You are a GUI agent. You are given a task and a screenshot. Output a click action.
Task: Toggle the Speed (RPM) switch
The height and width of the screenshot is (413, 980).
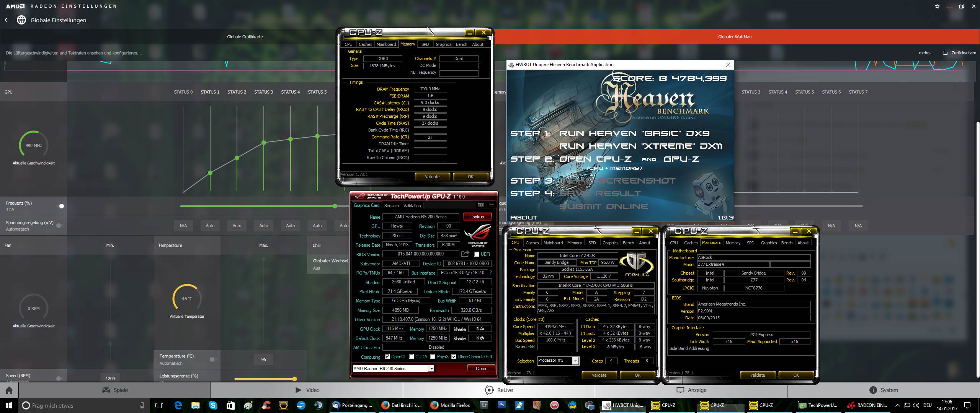60,379
